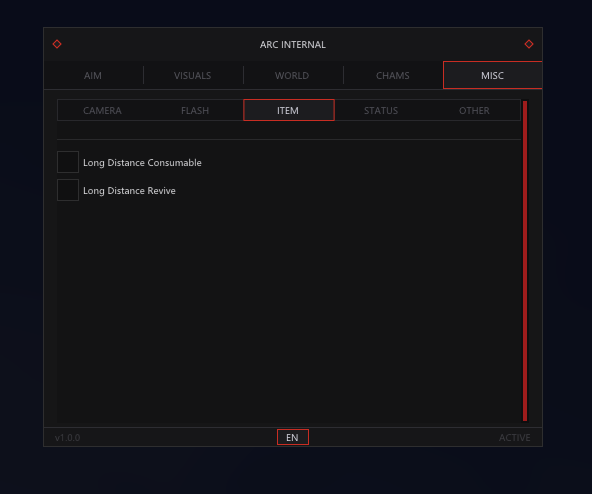Click the Long Distance Revive label
This screenshot has width=592, height=494.
[130, 191]
